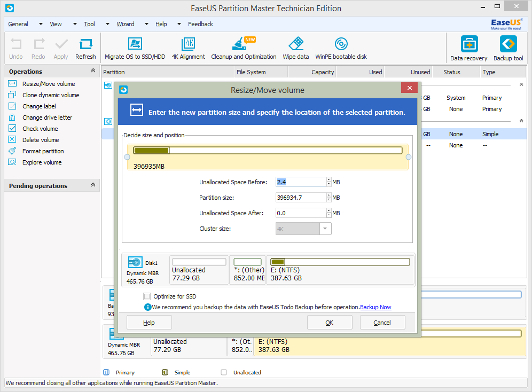The image size is (532, 392).
Task: Select the *: (Other) 852.00 MB block
Action: click(248, 270)
